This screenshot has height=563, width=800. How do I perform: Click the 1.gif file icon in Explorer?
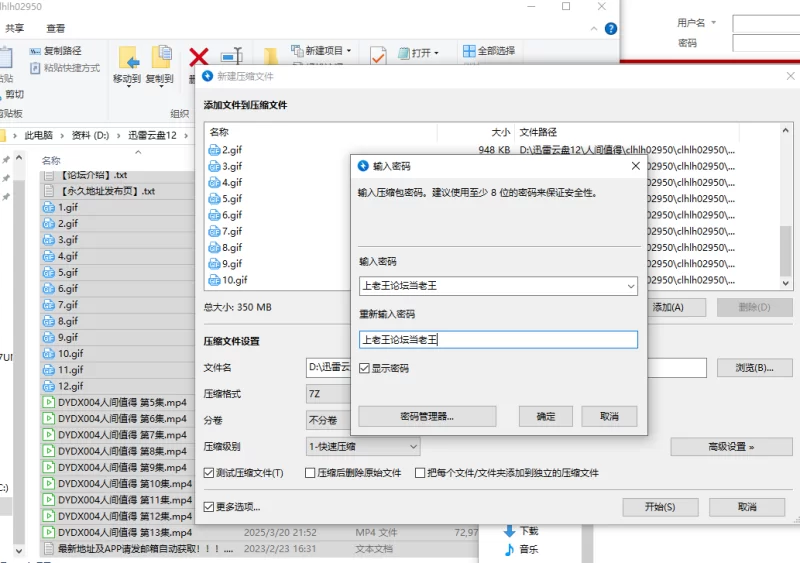click(49, 207)
